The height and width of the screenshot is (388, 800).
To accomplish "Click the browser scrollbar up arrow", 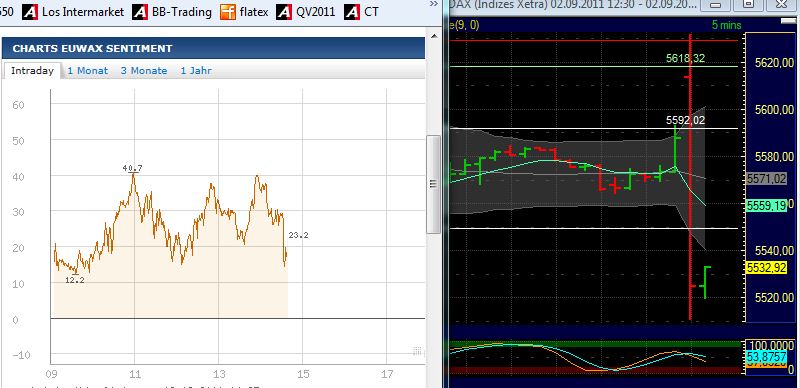I will (x=434, y=36).
